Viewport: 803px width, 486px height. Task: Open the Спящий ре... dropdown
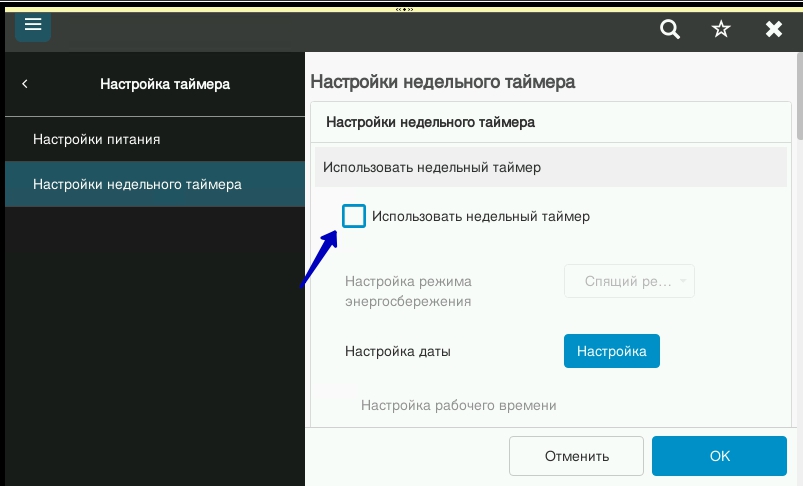point(629,281)
